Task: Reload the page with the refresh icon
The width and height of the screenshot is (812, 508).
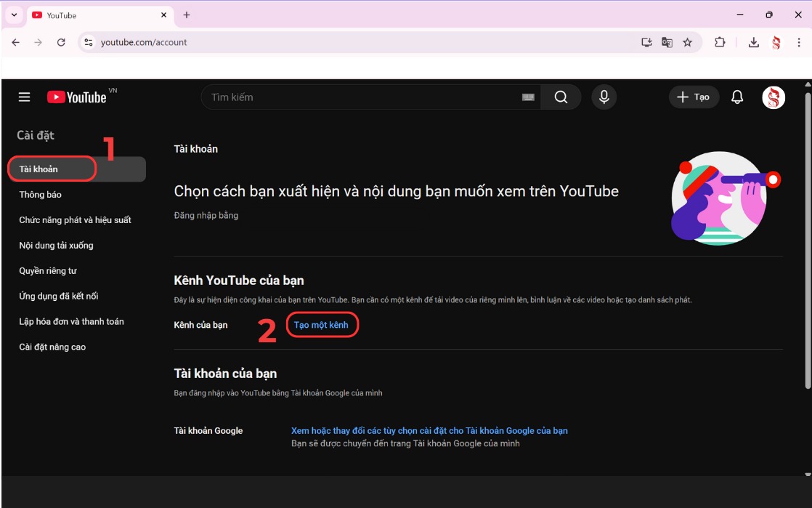Action: click(x=61, y=42)
